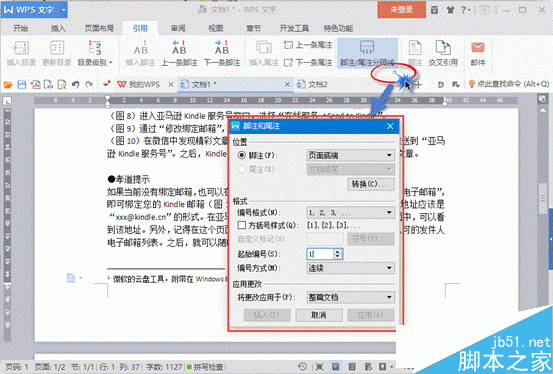Click the redo arrow icon
The image size is (553, 374).
89,85
